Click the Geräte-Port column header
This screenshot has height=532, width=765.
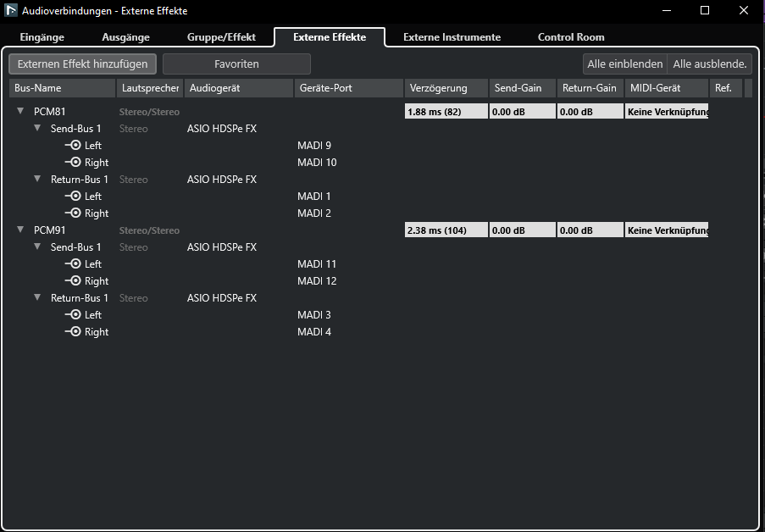349,88
